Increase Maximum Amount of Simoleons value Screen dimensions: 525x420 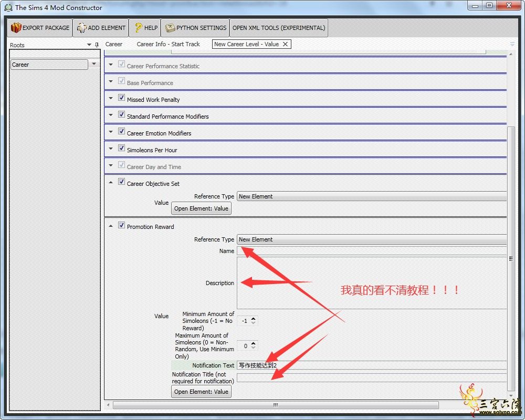254,343
